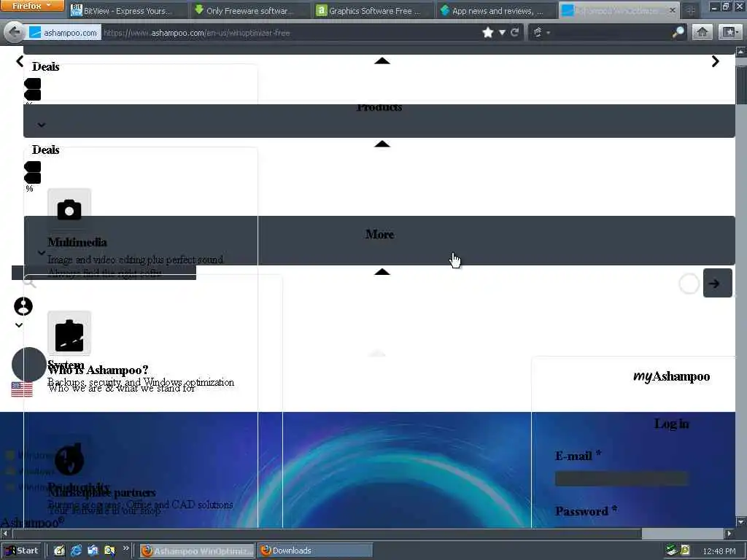Click the folder-with-magnifier quick launch icon
Viewport: 747px width, 560px height.
109,551
